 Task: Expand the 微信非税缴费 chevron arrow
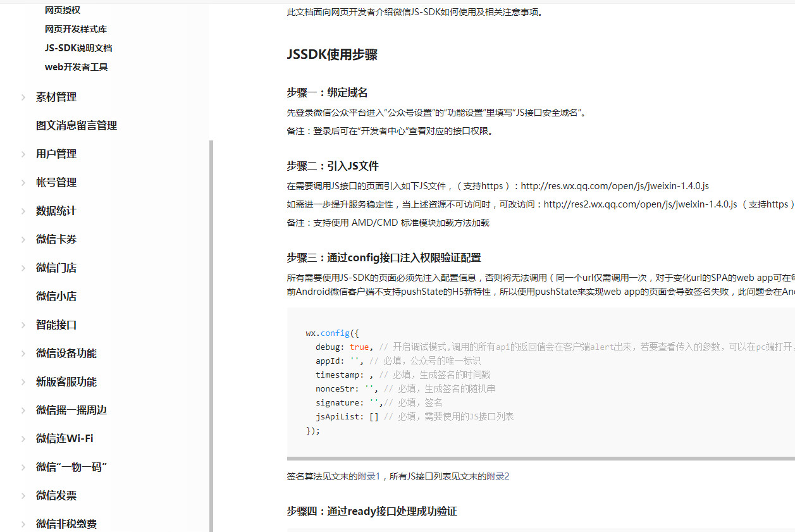click(23, 524)
